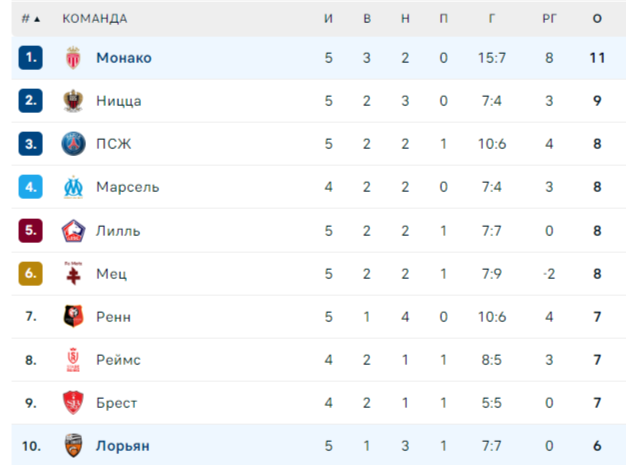
Task: Select the Reims club crest
Action: click(73, 360)
